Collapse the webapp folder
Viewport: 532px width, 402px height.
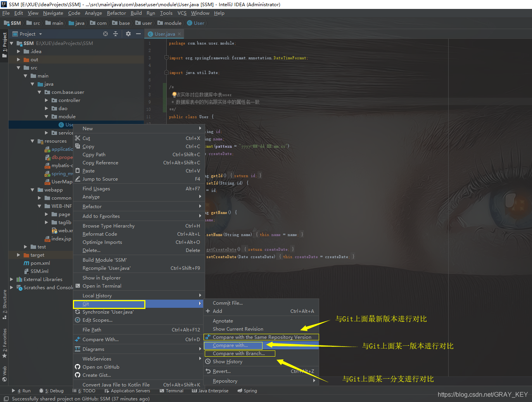pos(33,190)
